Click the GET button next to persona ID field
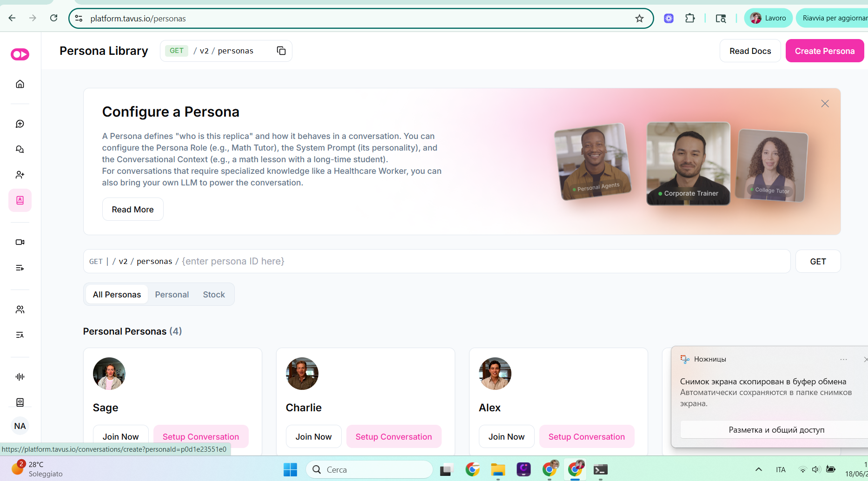 pos(818,261)
